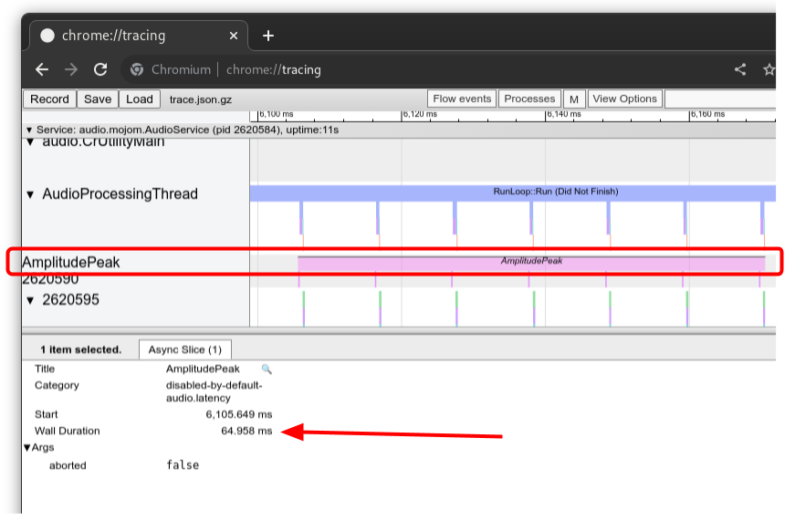Click the share icon in address bar
The height and width of the screenshot is (532, 795).
point(740,69)
